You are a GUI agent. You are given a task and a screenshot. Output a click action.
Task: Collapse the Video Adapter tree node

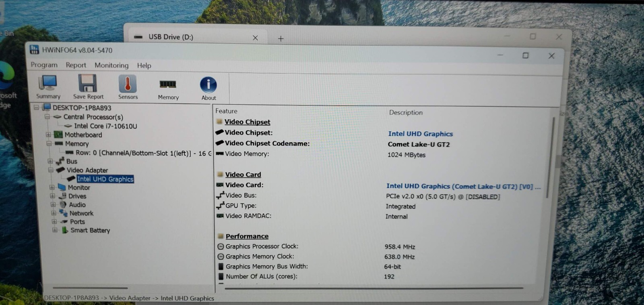pyautogui.click(x=51, y=170)
